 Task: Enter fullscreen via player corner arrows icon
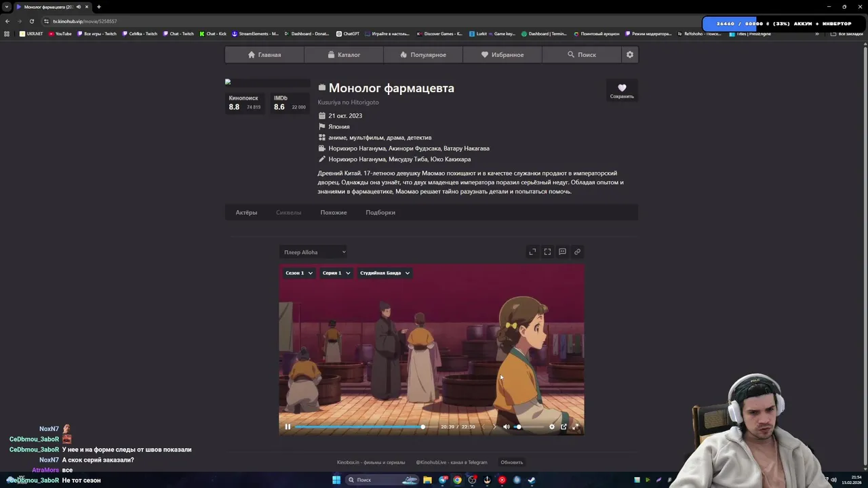coord(576,426)
